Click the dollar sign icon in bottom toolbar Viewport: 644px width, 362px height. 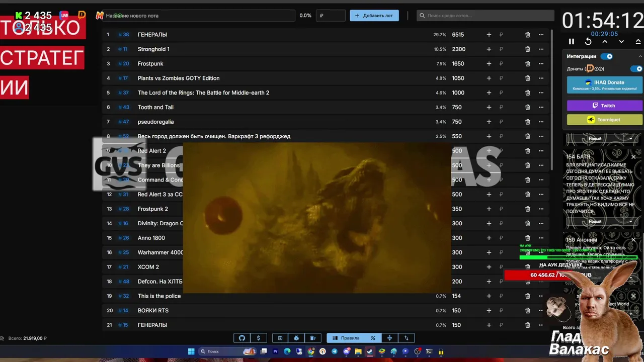tap(259, 338)
